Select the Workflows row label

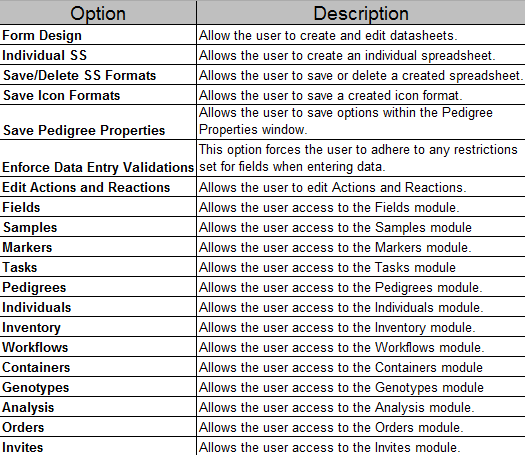98,347
